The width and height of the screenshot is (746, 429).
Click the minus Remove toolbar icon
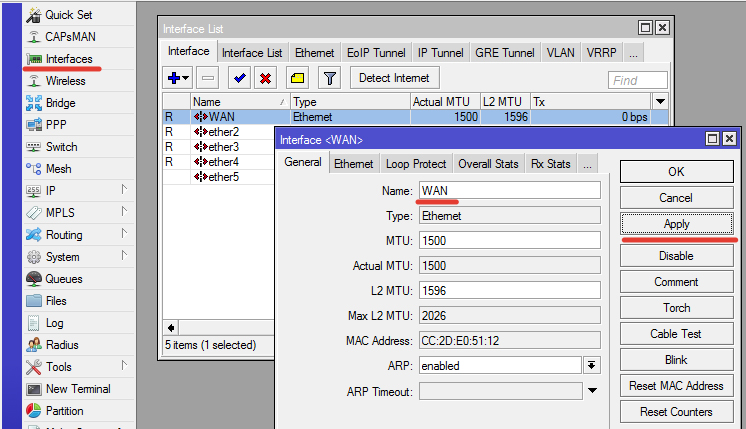207,78
